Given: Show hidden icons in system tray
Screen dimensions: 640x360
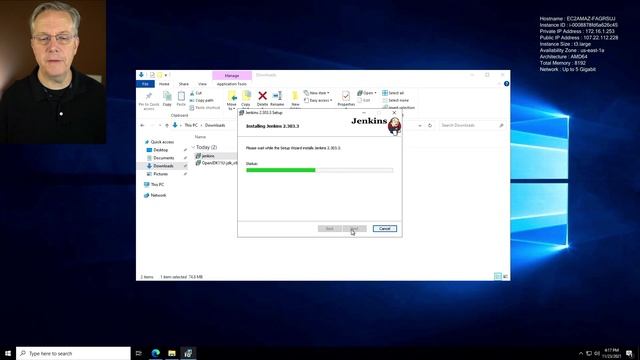Looking at the screenshot, I should pyautogui.click(x=581, y=353).
